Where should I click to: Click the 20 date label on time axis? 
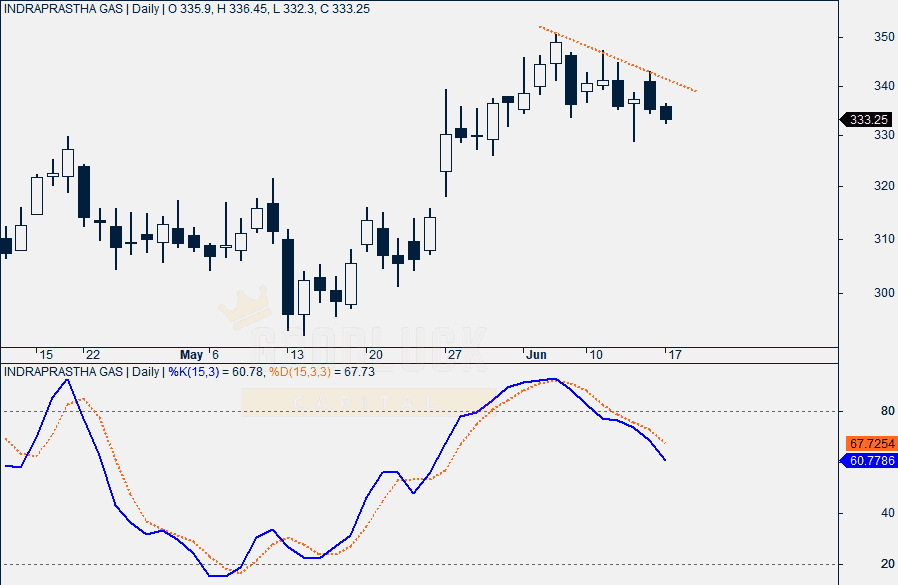click(x=375, y=355)
